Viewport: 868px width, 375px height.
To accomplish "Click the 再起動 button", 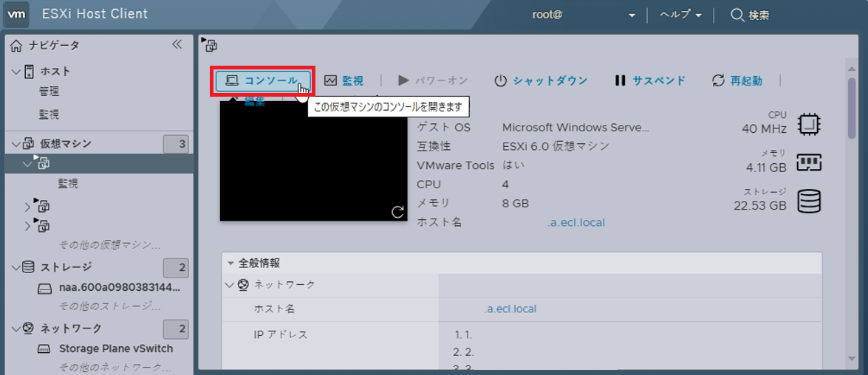I will click(x=737, y=80).
